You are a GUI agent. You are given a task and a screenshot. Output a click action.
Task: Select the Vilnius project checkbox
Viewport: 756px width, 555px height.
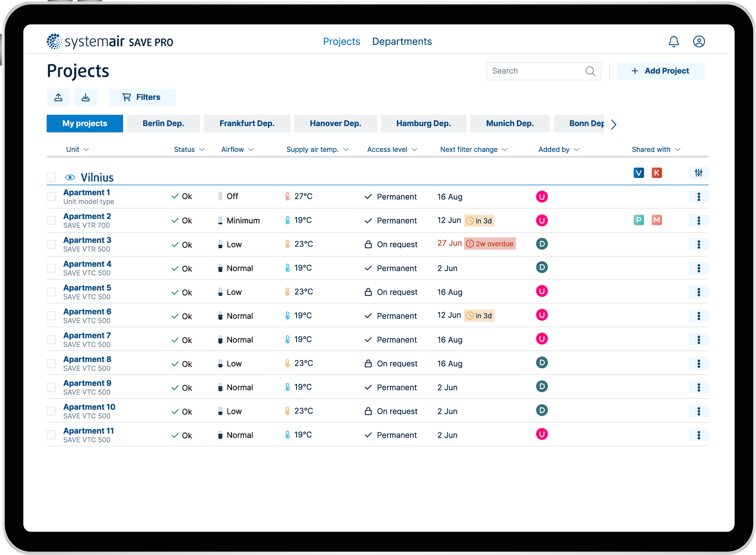point(51,178)
